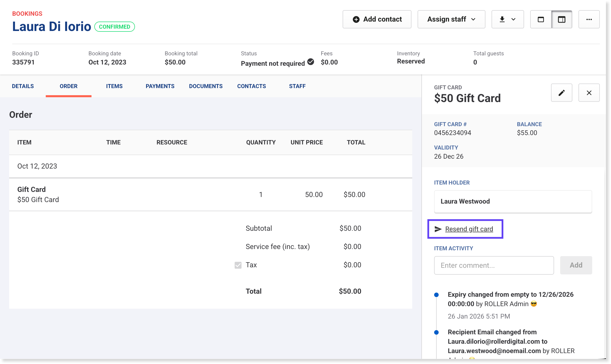Click the download icon in header
611x364 pixels.
[x=502, y=19]
